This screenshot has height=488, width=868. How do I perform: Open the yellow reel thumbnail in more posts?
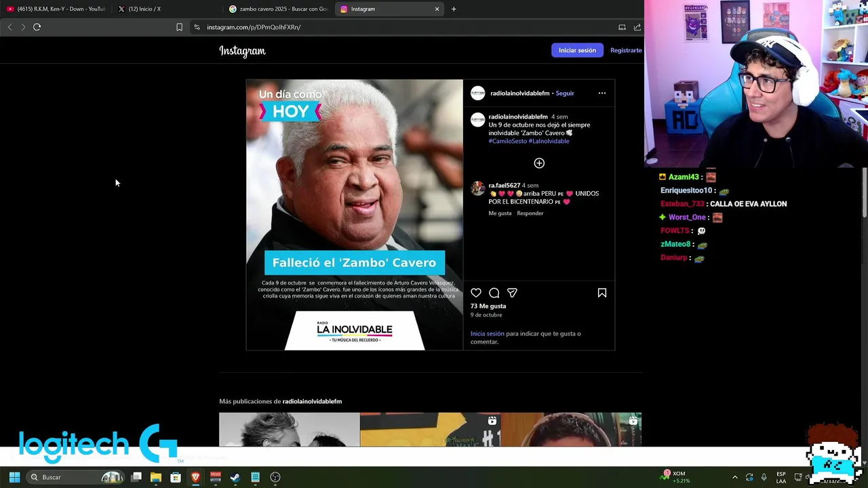point(430,430)
